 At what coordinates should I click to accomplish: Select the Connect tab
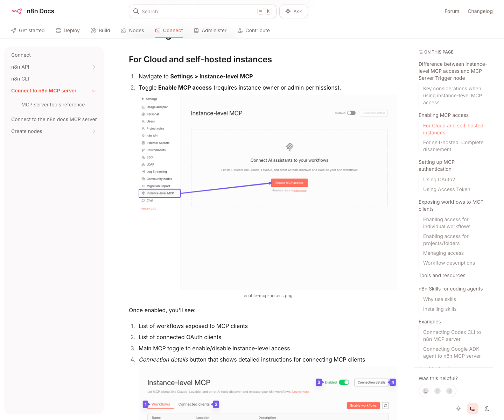169,30
